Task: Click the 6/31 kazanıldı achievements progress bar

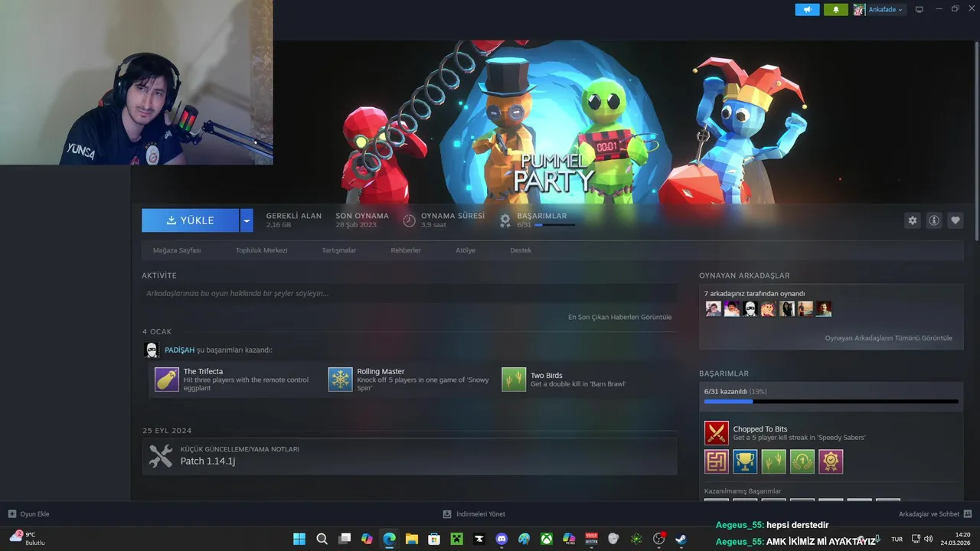Action: click(x=831, y=401)
